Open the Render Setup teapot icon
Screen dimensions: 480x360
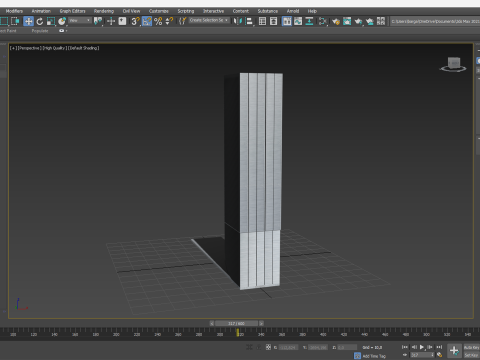(x=336, y=21)
